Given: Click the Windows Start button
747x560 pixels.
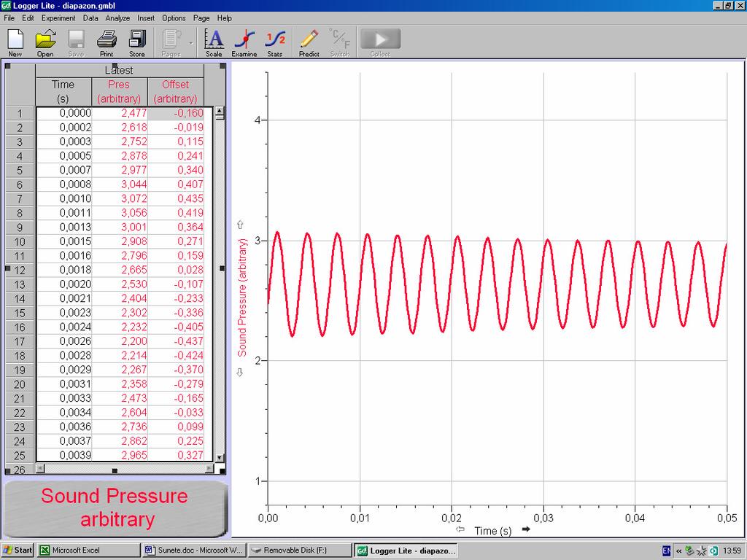Looking at the screenshot, I should click(x=18, y=550).
